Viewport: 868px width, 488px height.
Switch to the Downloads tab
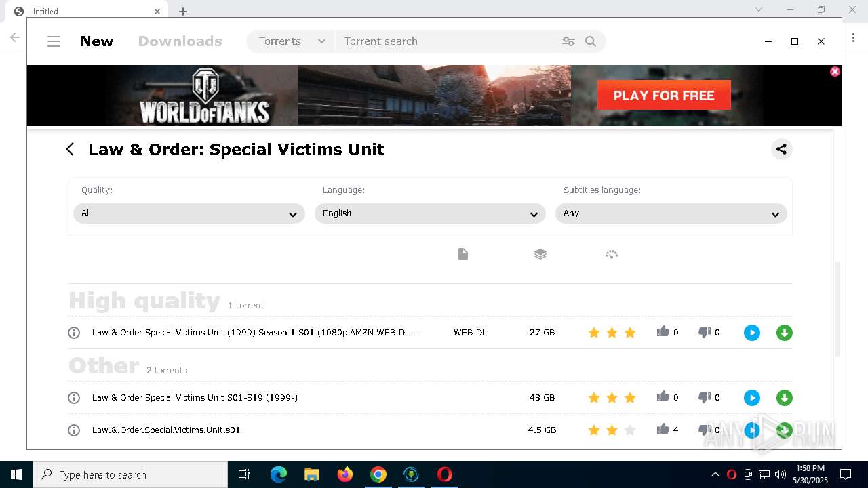[x=180, y=41]
